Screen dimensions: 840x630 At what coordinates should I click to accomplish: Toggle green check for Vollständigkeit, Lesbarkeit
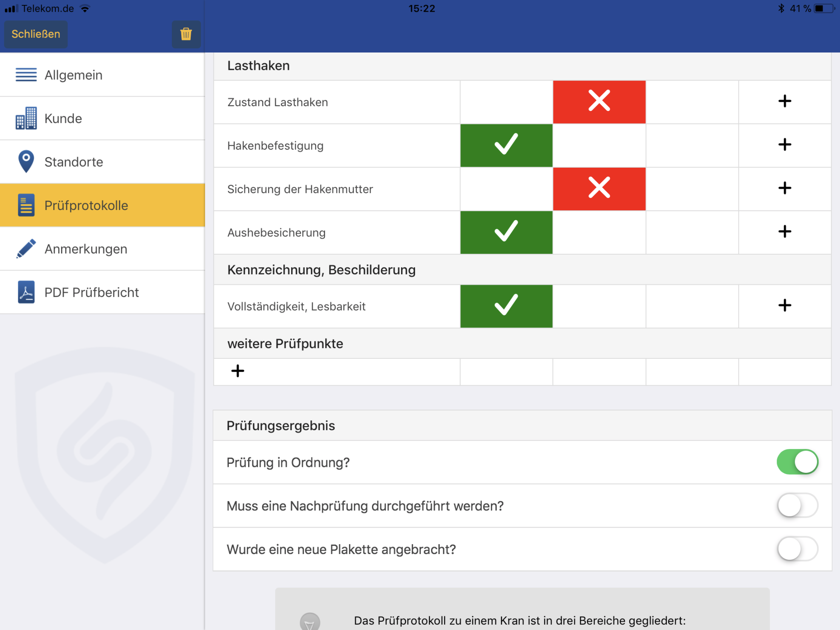coord(506,306)
